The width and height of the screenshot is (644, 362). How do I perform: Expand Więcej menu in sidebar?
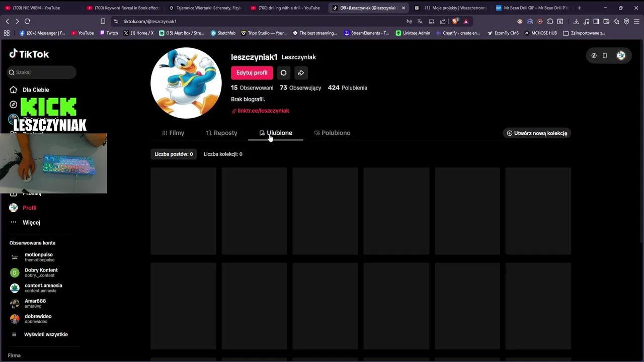click(x=31, y=222)
